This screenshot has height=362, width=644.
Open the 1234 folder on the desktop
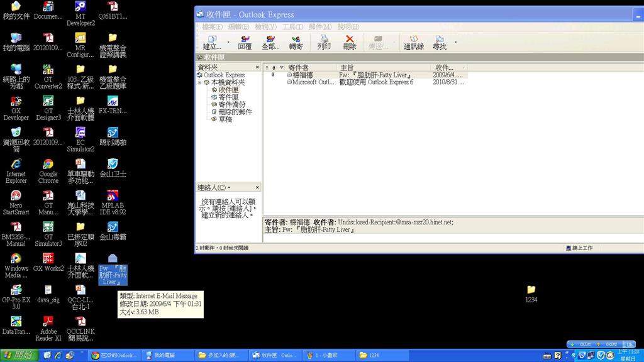pos(531,294)
